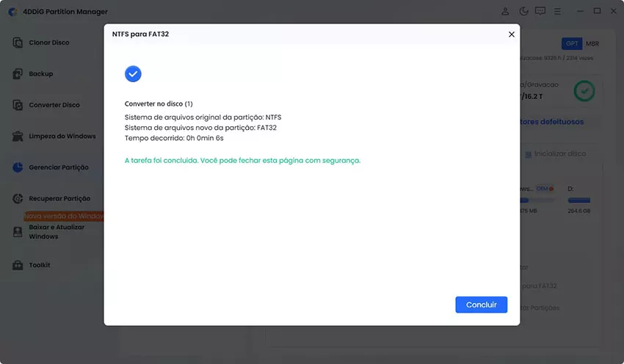624x364 pixels.
Task: Open Backup in the sidebar
Action: coord(40,73)
